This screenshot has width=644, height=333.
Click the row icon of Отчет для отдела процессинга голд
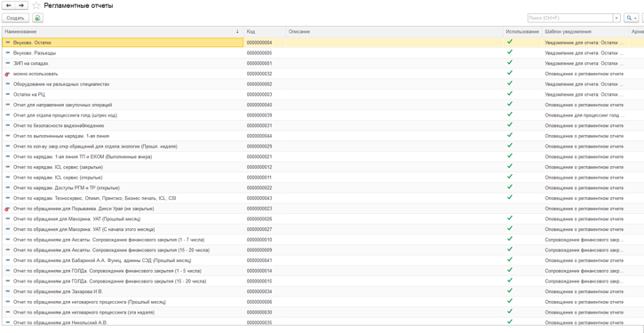[8, 115]
